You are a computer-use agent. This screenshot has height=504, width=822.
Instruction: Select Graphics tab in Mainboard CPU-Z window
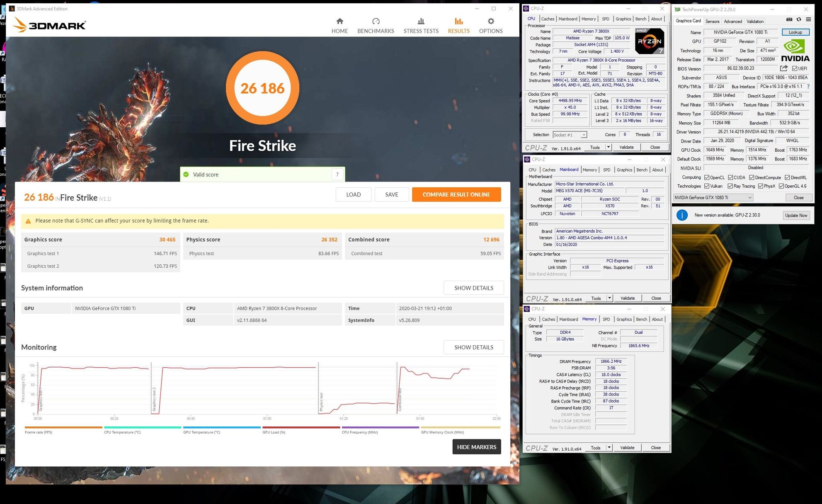624,170
